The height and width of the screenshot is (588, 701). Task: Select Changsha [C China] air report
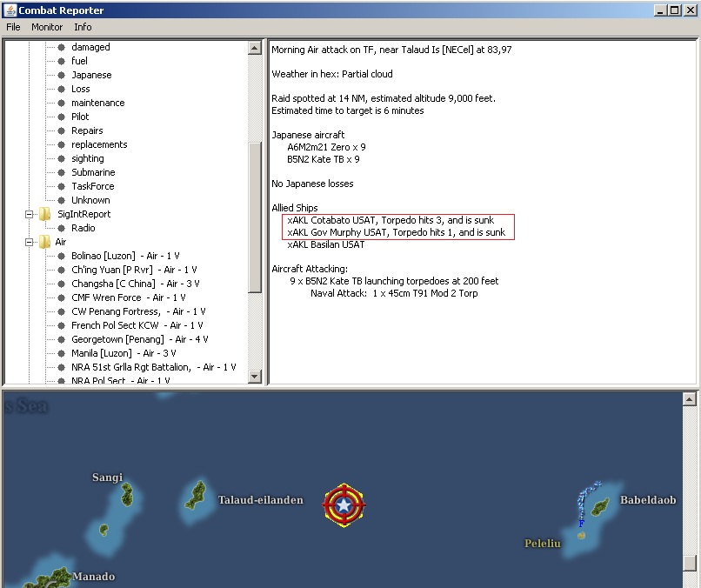pyautogui.click(x=136, y=284)
